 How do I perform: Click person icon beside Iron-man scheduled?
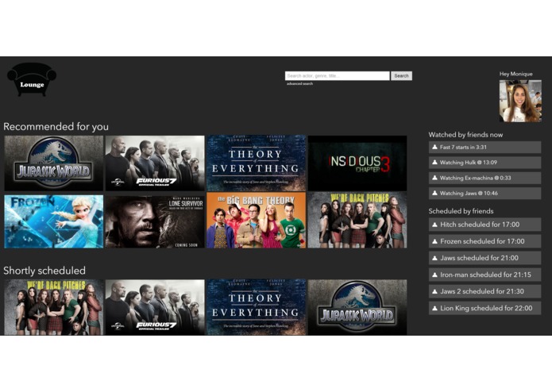tap(434, 275)
